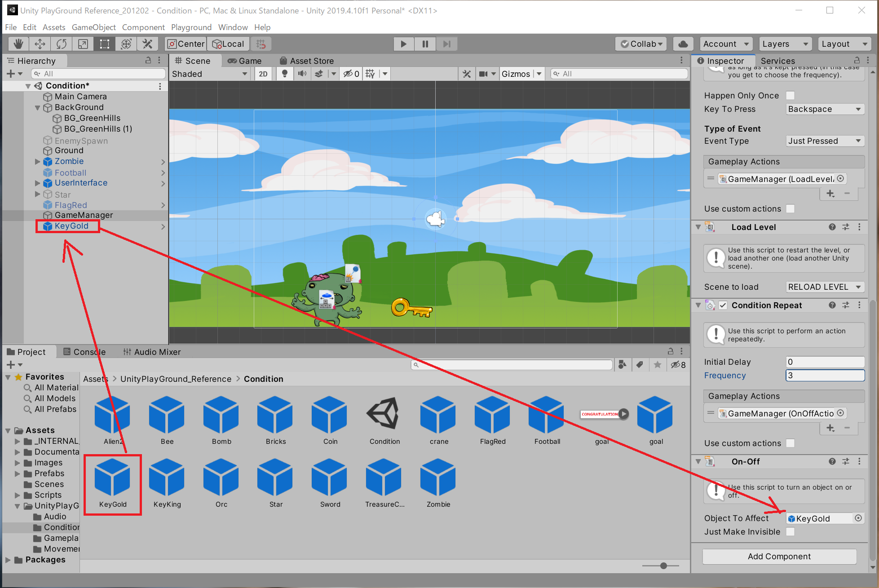Select the Hand tool in toolbar
This screenshot has height=588, width=879.
(x=18, y=44)
